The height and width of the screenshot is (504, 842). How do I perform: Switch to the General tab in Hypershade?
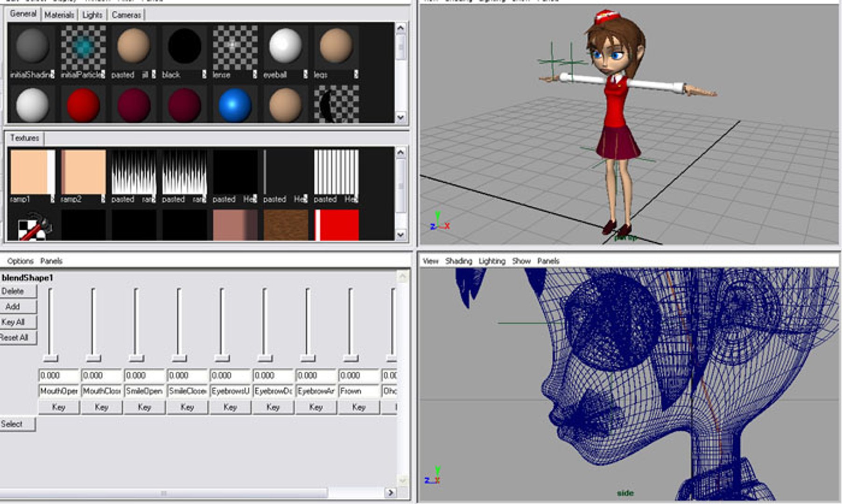click(23, 14)
